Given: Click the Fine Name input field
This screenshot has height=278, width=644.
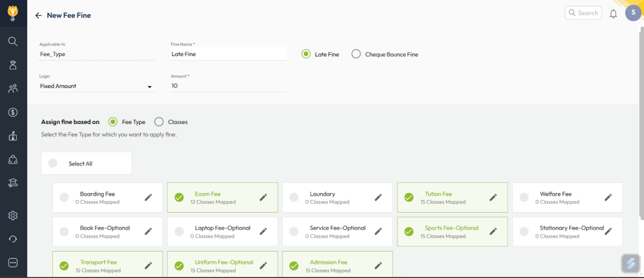Looking at the screenshot, I should [x=228, y=54].
